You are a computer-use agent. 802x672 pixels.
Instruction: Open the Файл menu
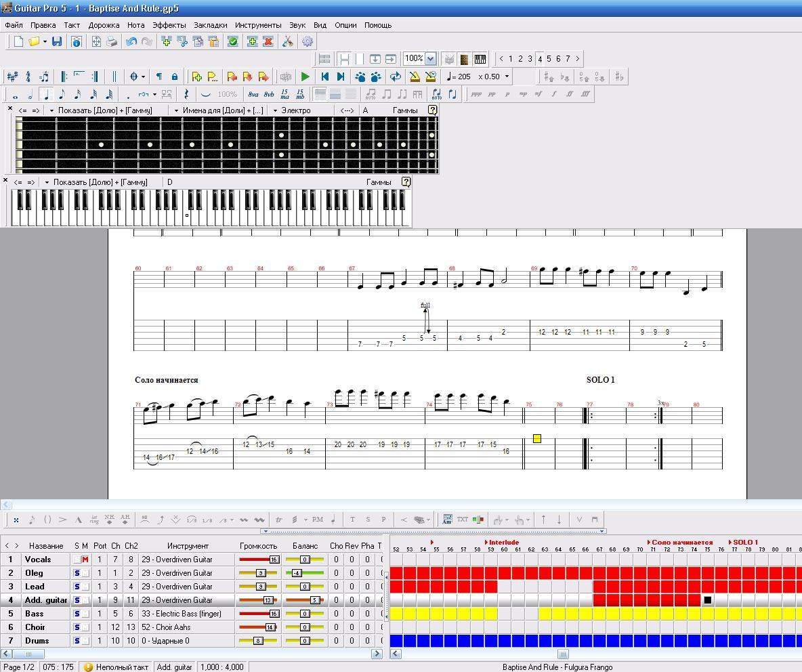coord(14,25)
